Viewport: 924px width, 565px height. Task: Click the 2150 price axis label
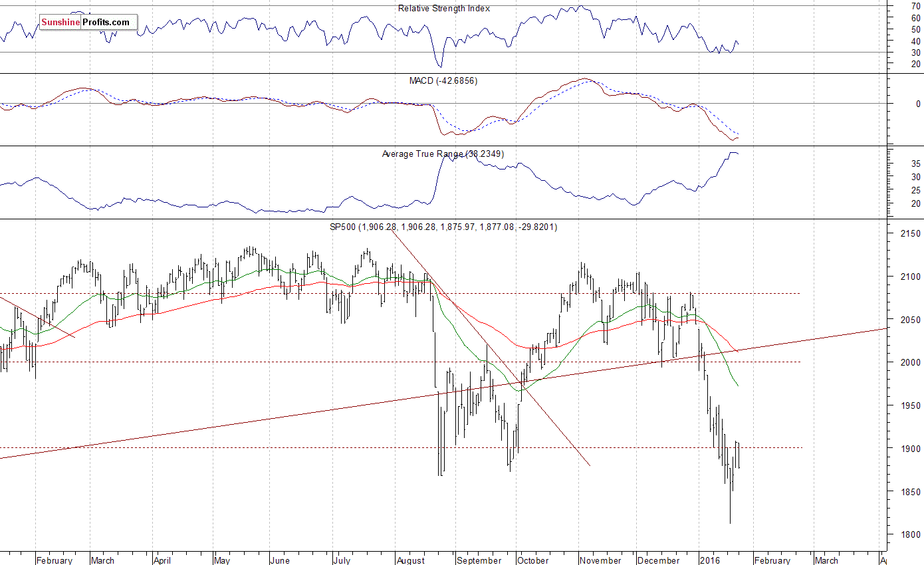coord(911,234)
